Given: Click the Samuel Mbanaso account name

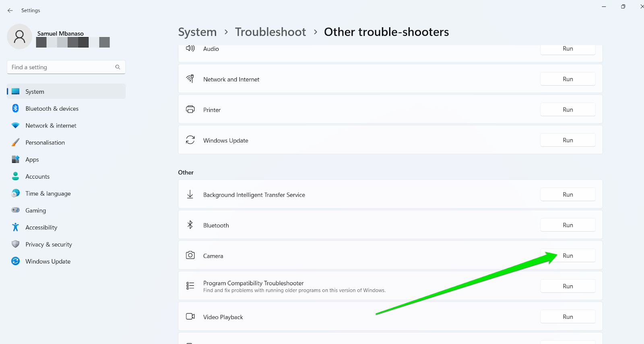Looking at the screenshot, I should click(60, 33).
